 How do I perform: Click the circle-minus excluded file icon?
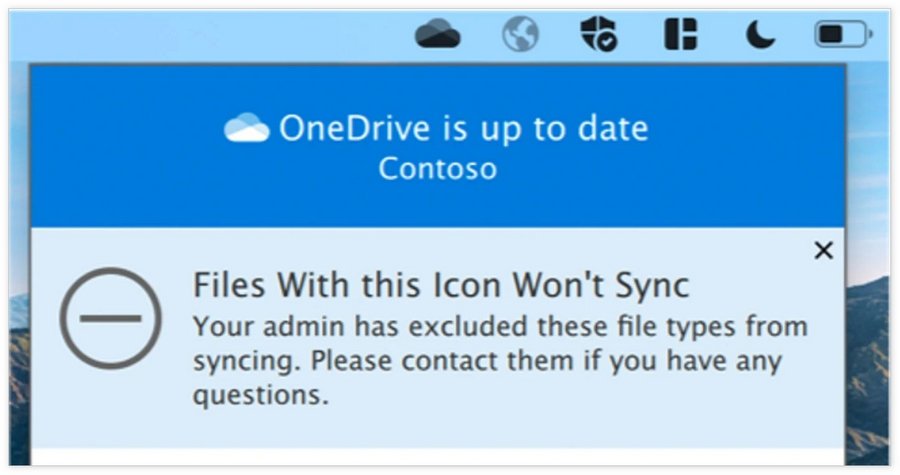click(x=110, y=318)
